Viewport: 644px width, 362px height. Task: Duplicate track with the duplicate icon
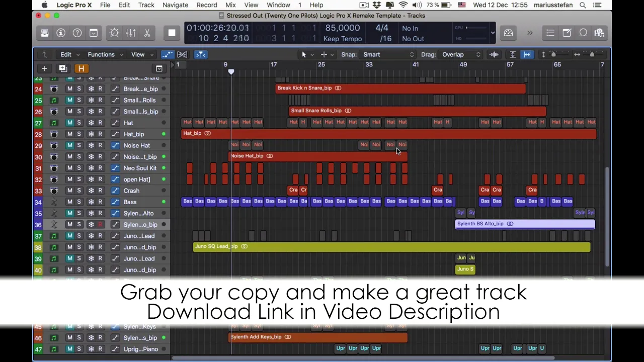tap(63, 68)
